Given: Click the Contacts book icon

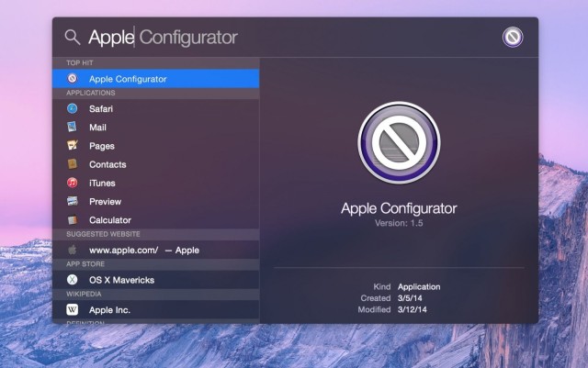Looking at the screenshot, I should click(x=73, y=164).
